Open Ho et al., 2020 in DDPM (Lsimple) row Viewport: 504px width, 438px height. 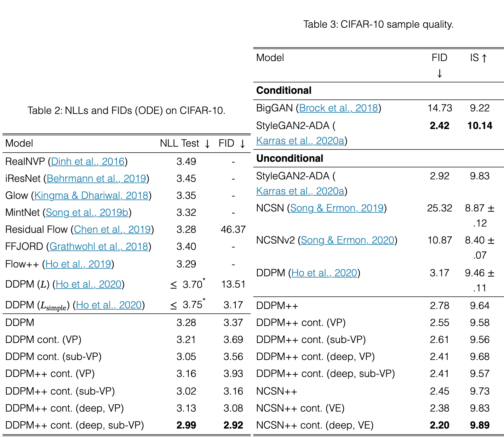109,305
